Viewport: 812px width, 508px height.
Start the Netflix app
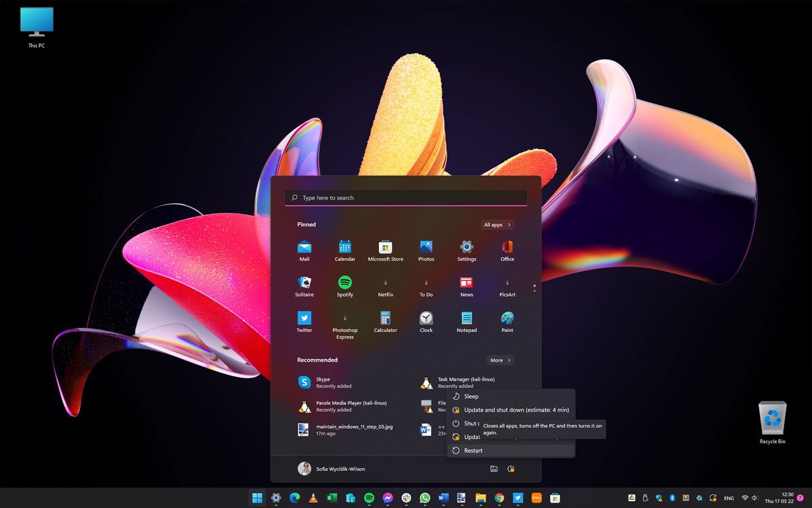[x=385, y=283]
